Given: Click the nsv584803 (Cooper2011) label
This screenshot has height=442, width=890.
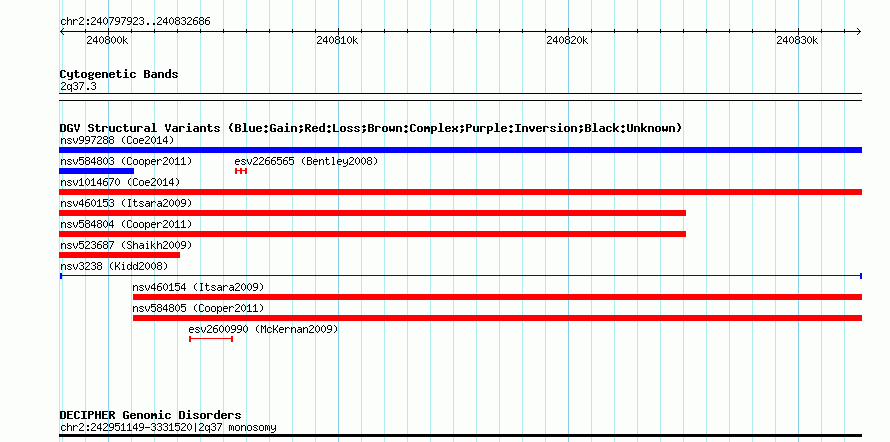Looking at the screenshot, I should pyautogui.click(x=126, y=161).
